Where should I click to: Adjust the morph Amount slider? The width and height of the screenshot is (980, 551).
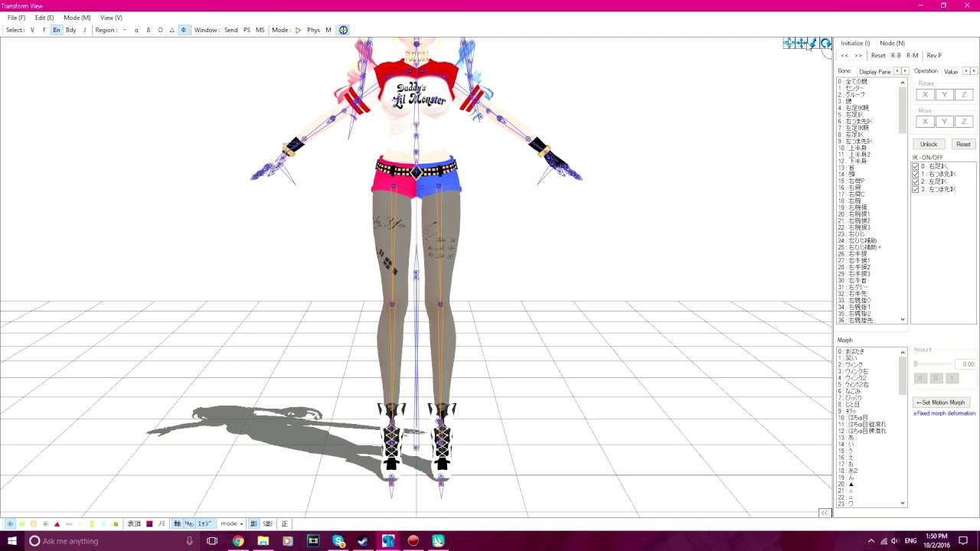click(x=933, y=364)
